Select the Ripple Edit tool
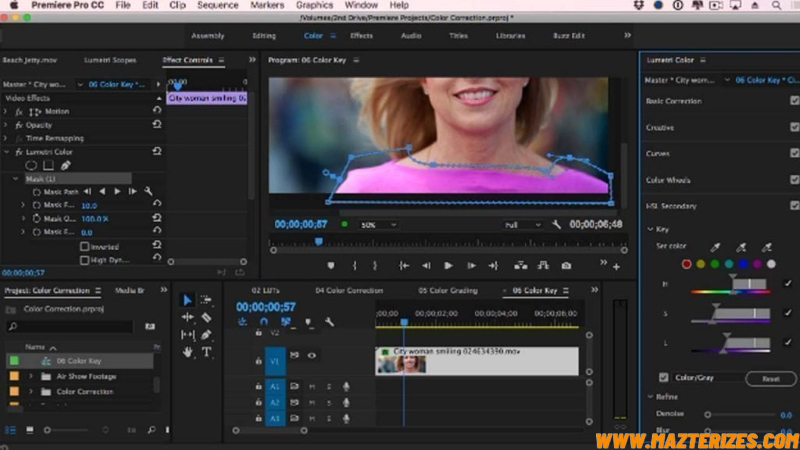This screenshot has height=450, width=800. tap(187, 317)
